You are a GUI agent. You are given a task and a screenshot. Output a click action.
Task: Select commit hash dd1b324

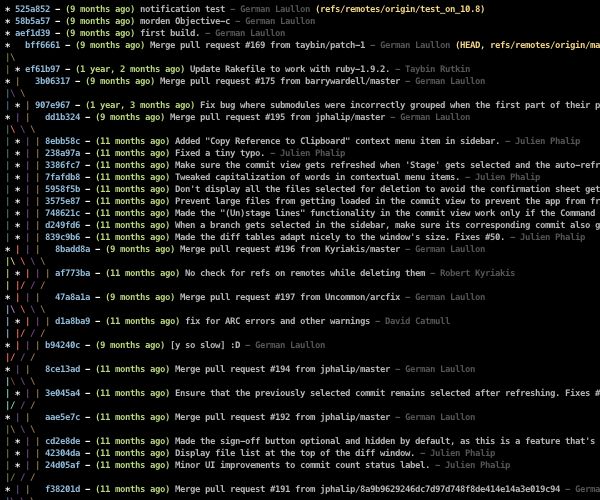pyautogui.click(x=63, y=117)
